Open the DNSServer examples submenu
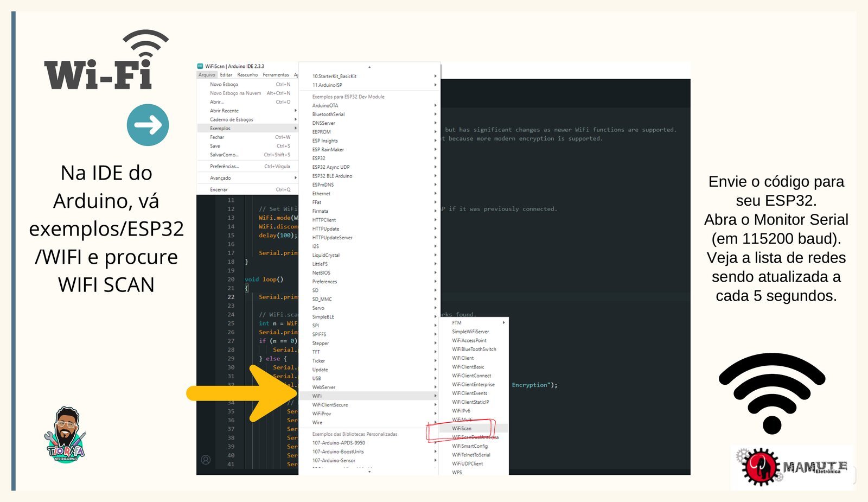This screenshot has width=868, height=502. (x=369, y=123)
